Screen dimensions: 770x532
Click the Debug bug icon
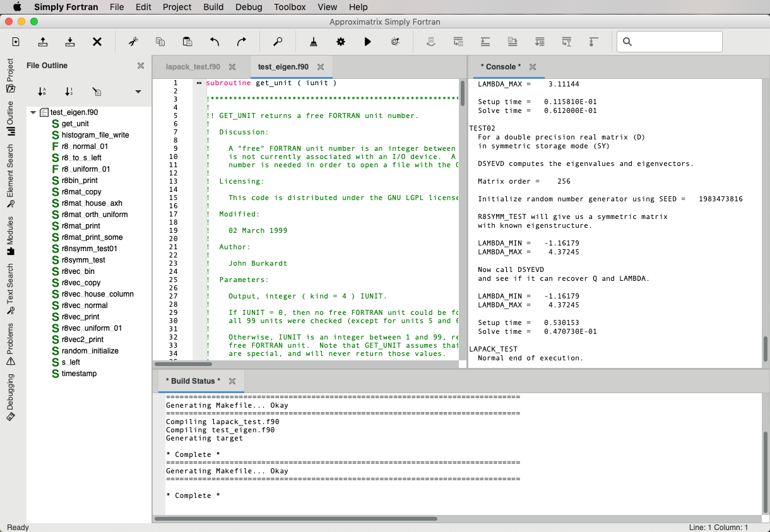[395, 42]
